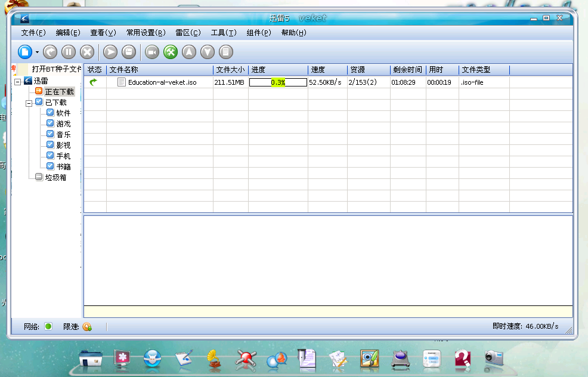Image resolution: width=588 pixels, height=377 pixels.
Task: Open settings with the green wrench icon
Action: pos(171,52)
